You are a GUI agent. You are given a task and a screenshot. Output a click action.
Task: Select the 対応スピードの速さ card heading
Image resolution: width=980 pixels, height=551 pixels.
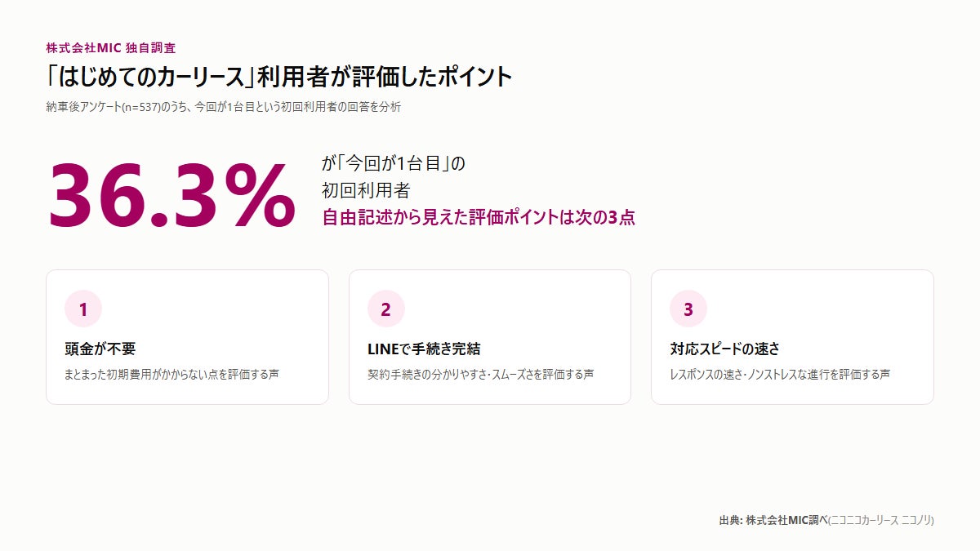725,349
